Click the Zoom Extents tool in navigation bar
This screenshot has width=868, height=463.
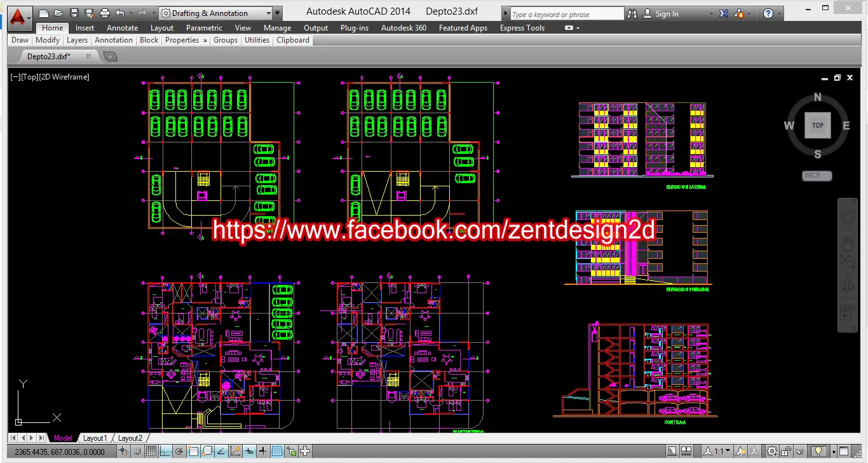(x=847, y=261)
